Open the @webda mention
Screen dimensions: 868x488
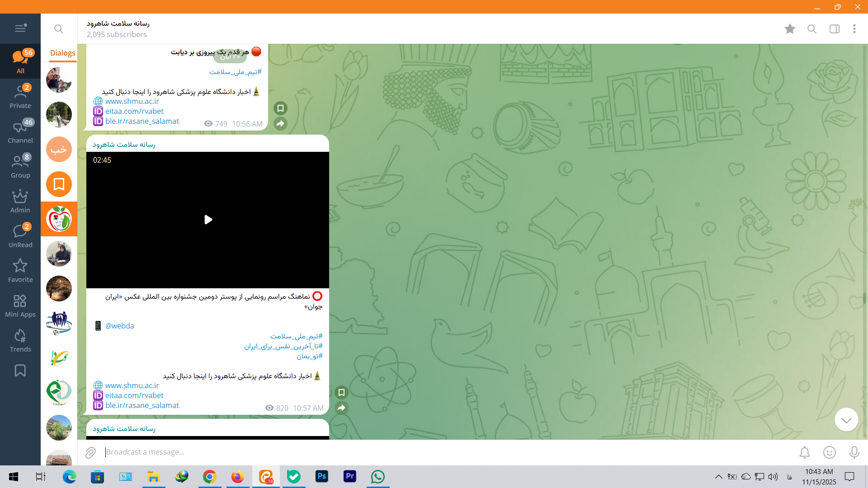[120, 326]
